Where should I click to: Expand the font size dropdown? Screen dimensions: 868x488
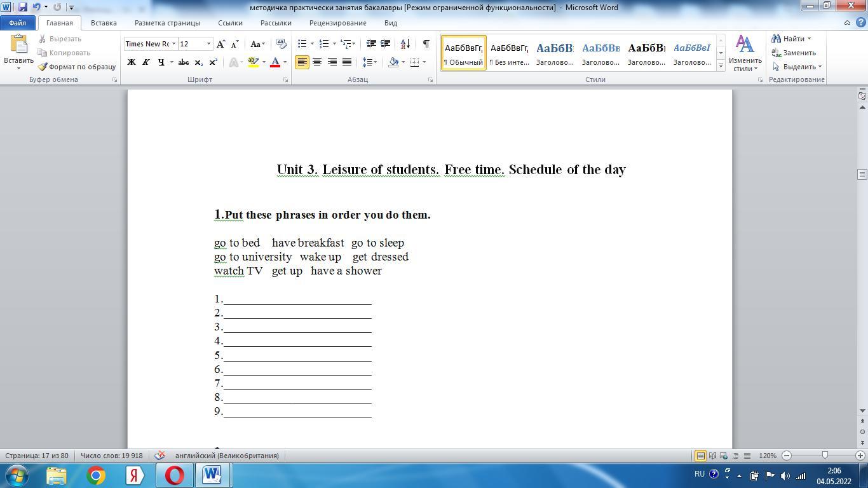click(208, 44)
